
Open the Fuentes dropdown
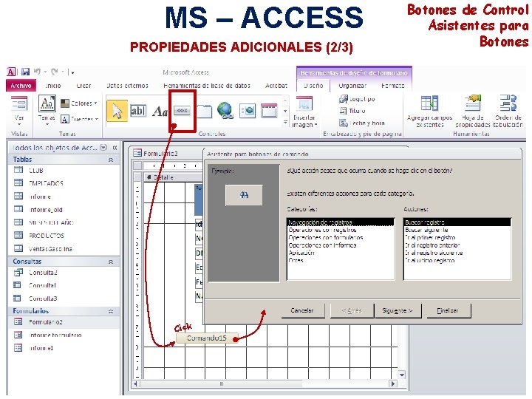pyautogui.click(x=79, y=119)
